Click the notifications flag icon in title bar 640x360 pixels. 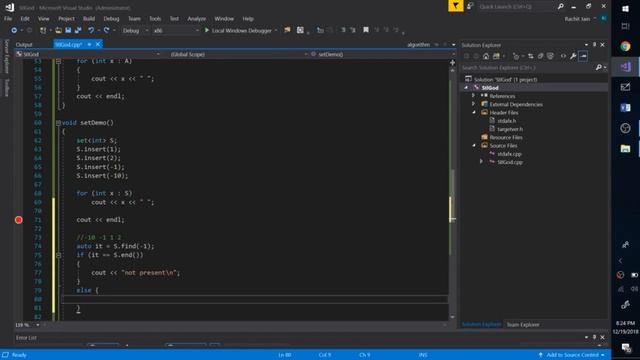coord(456,6)
